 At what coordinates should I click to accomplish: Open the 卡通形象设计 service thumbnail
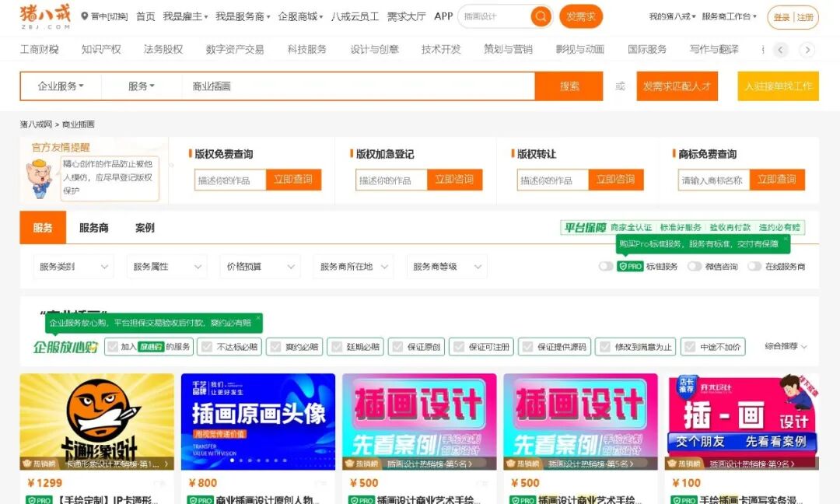(x=97, y=422)
